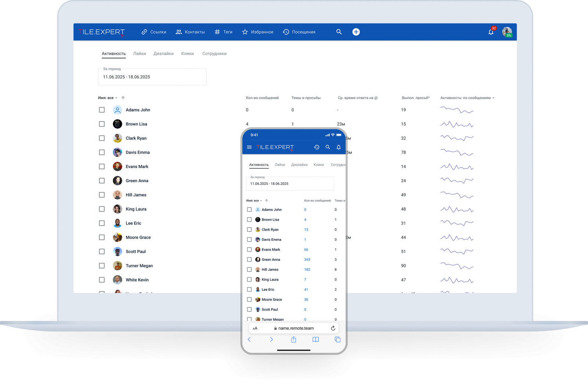The height and width of the screenshot is (384, 588).
Task: Check the Hill James checkbox on desktop
Action: (102, 195)
